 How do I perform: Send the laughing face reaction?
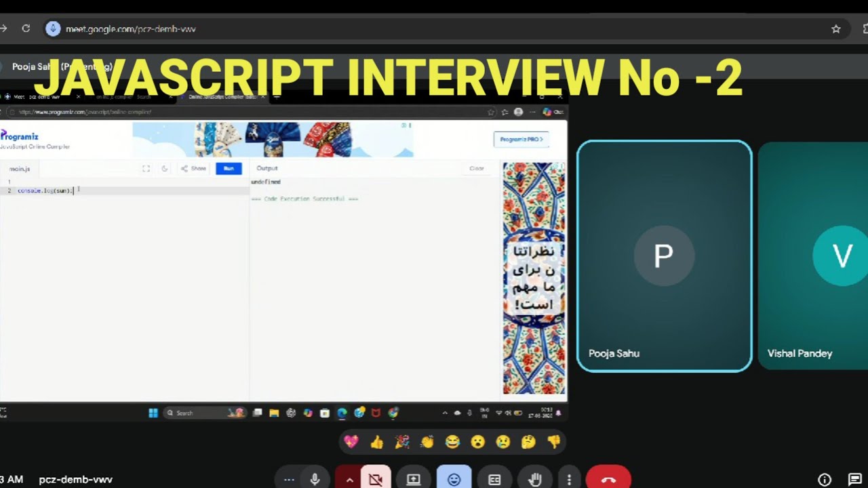tap(452, 442)
